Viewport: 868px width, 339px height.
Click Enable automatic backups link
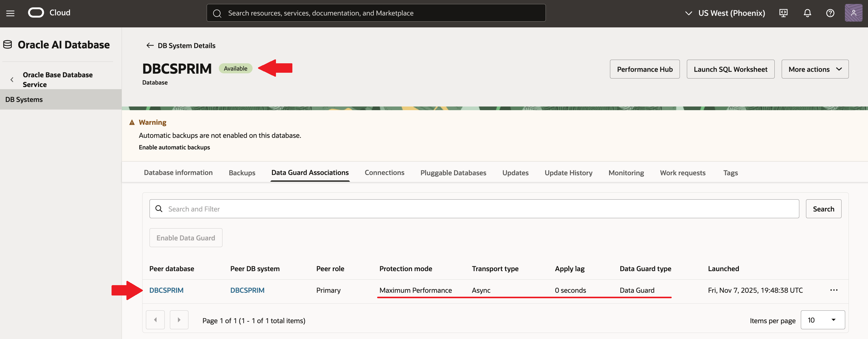pyautogui.click(x=174, y=147)
